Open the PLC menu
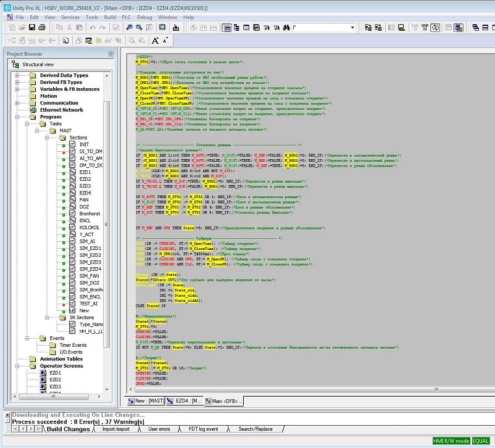 click(126, 17)
